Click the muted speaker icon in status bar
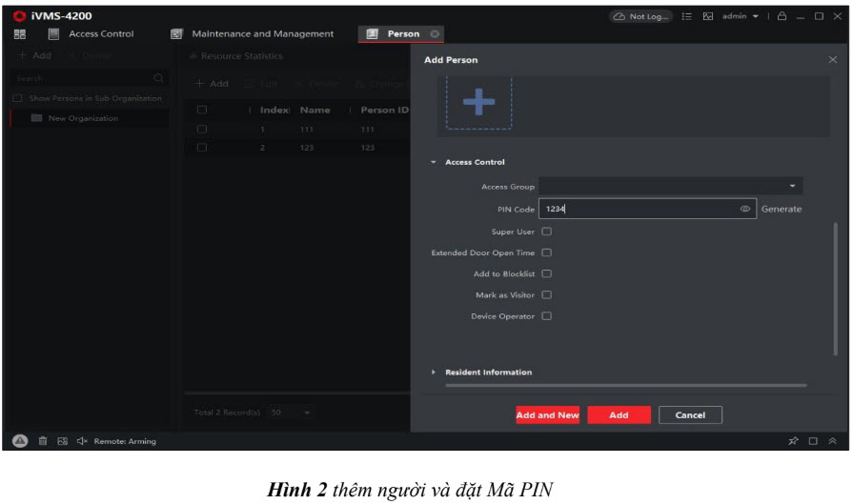The image size is (853, 504). click(x=81, y=441)
